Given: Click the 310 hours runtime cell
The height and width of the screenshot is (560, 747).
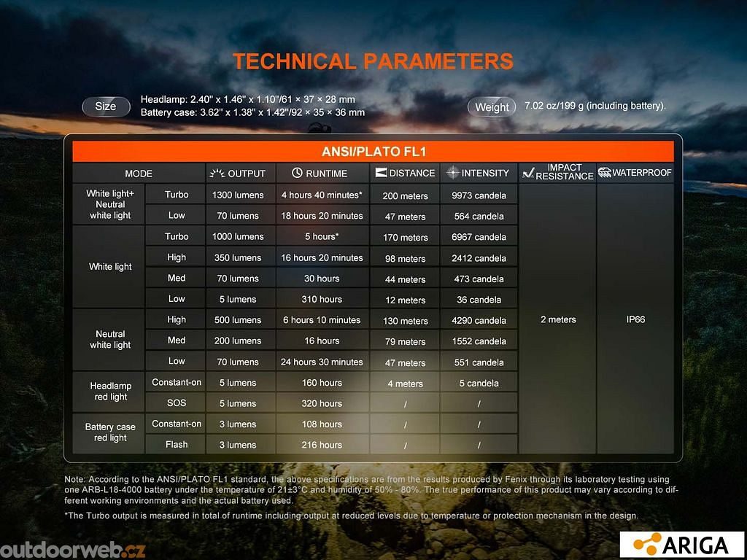Looking at the screenshot, I should point(322,299).
